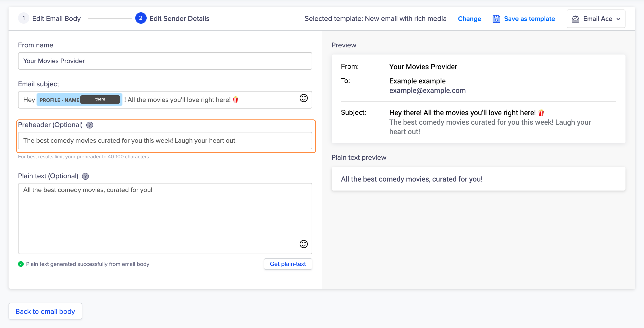Open emoji picker in Plain text area
The image size is (644, 328).
[303, 244]
